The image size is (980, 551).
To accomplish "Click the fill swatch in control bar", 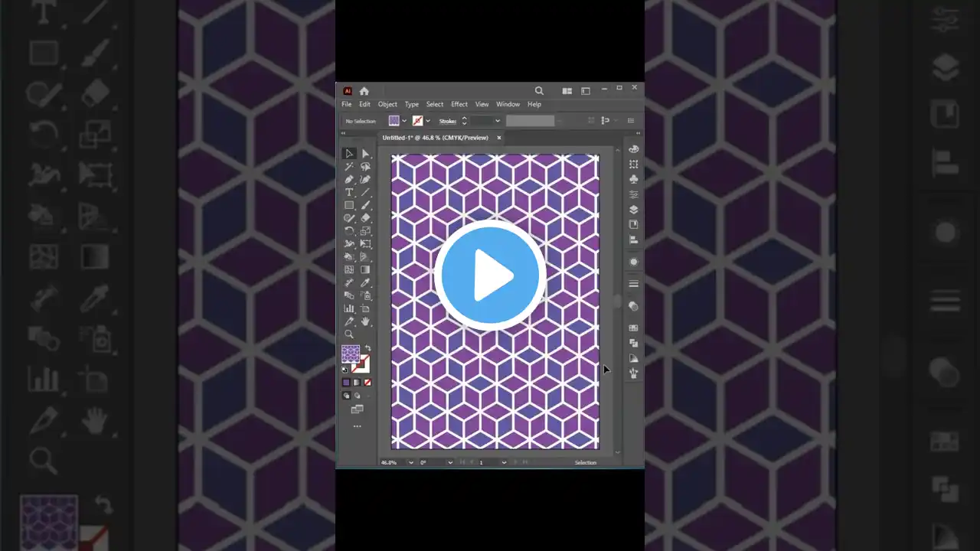I will 394,121.
